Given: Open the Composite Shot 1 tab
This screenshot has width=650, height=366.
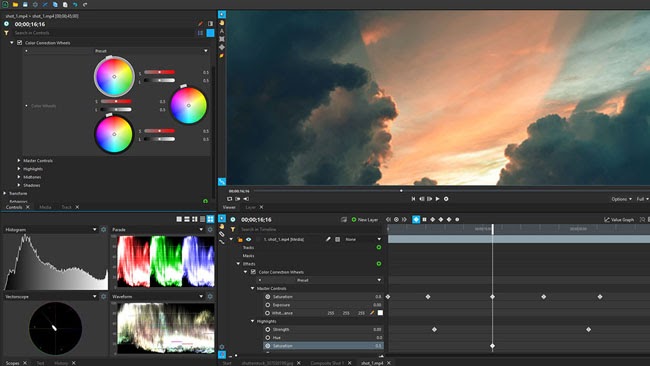Looking at the screenshot, I should point(327,363).
